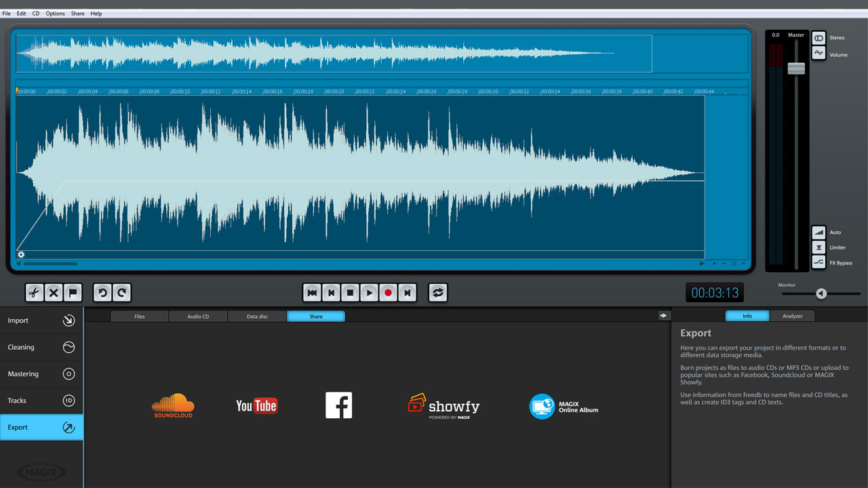Screen dimensions: 868x488
Task: Skip to the next marker
Action: pyautogui.click(x=407, y=293)
